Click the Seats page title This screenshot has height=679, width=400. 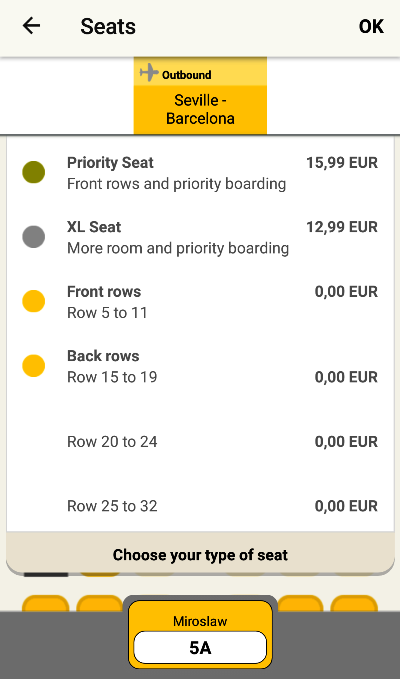[x=108, y=26]
